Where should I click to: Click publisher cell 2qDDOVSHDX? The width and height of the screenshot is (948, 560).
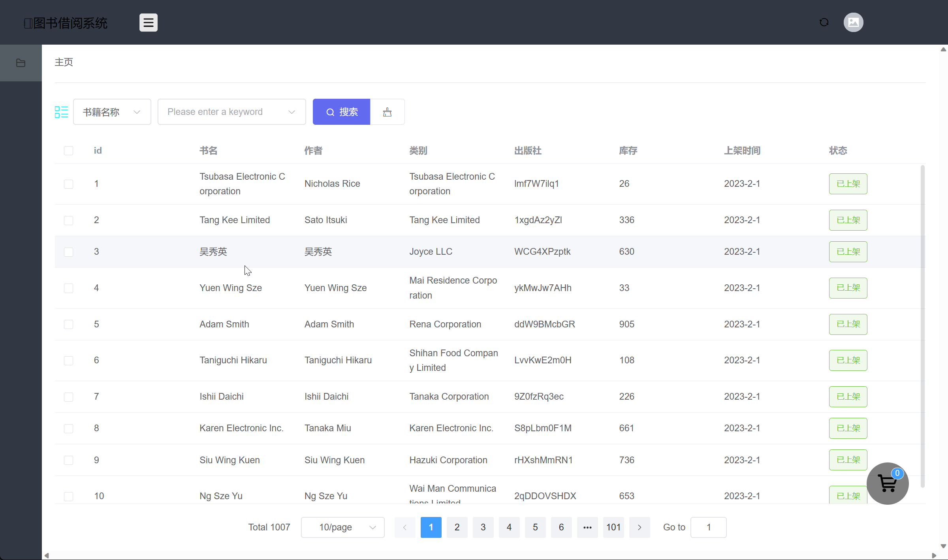pyautogui.click(x=545, y=496)
